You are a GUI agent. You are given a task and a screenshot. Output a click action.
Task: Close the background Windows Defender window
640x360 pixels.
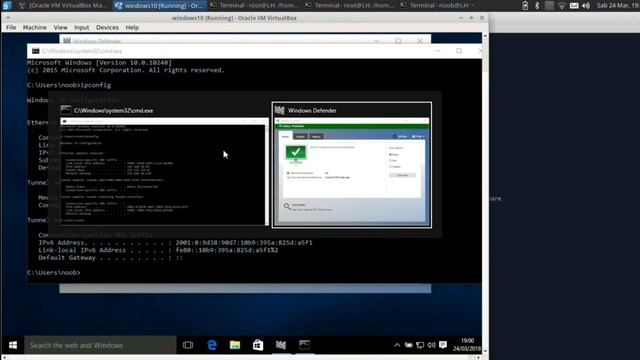[x=420, y=40]
